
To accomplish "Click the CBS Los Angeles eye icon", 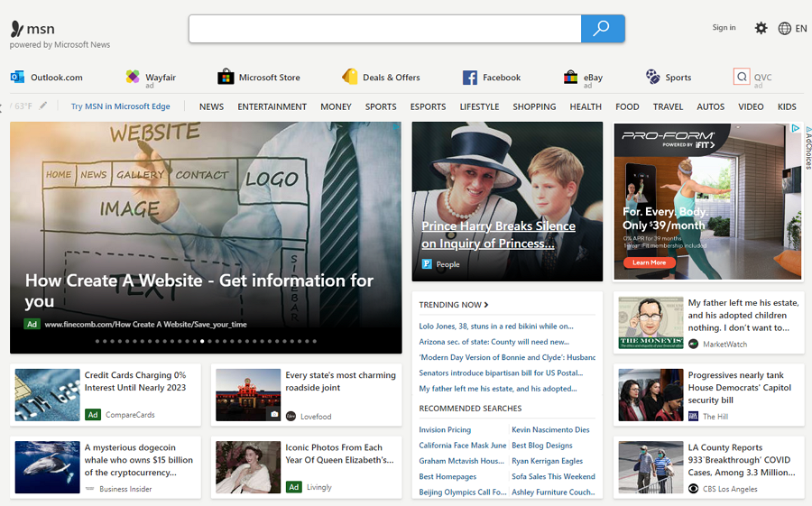I will (694, 488).
